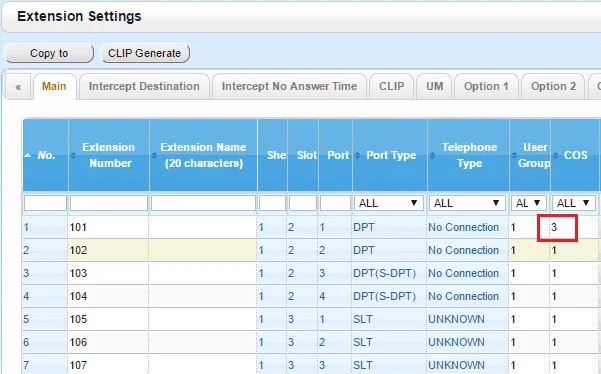Click User Group value for extension 105
Image resolution: width=601 pixels, height=374 pixels.
click(x=530, y=319)
